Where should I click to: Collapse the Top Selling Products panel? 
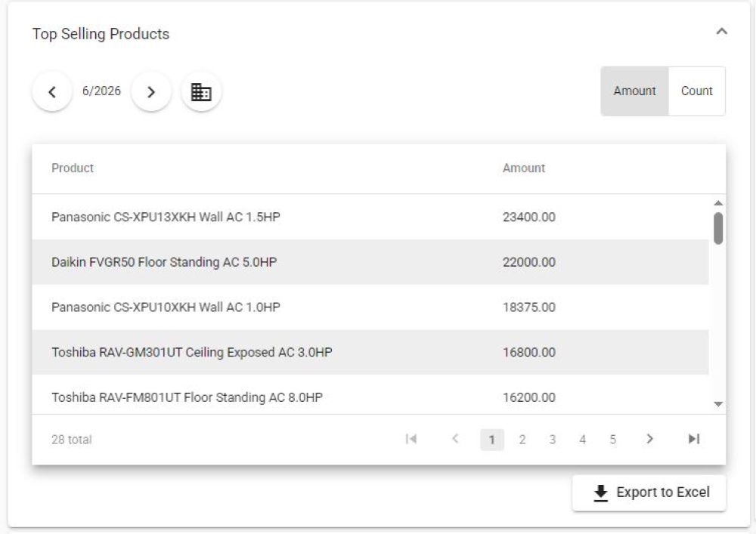click(x=721, y=32)
